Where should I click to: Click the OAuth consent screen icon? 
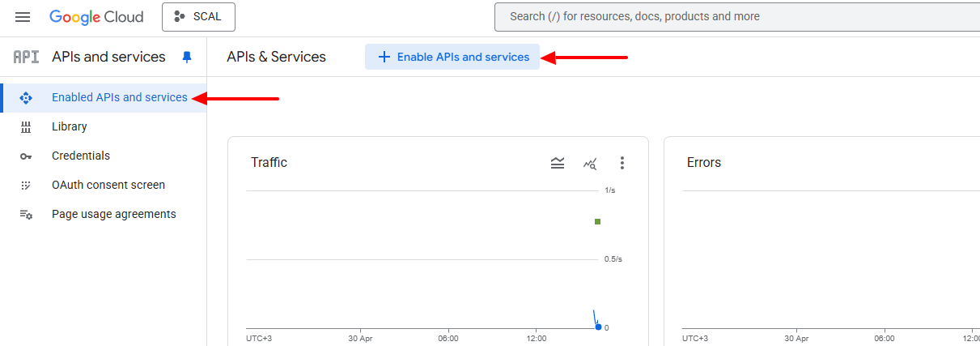[26, 186]
